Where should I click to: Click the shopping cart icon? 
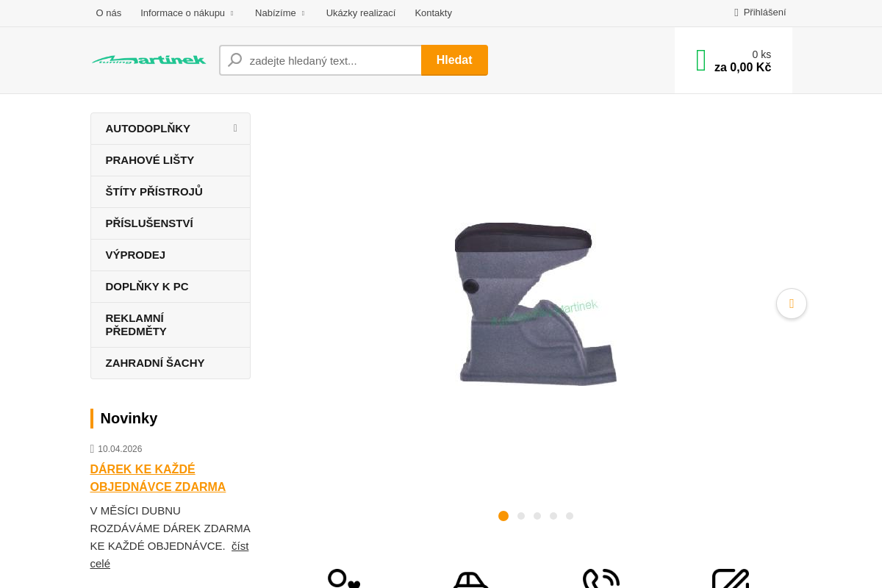[x=701, y=60]
